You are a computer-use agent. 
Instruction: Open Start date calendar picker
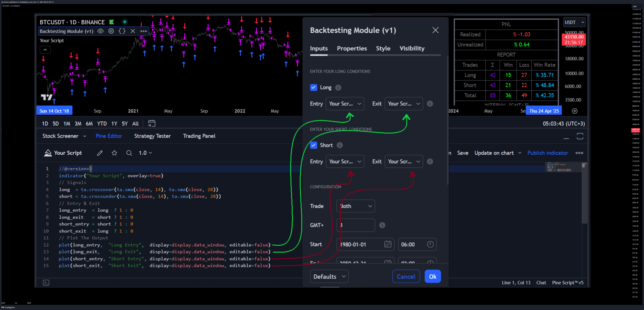tap(388, 244)
